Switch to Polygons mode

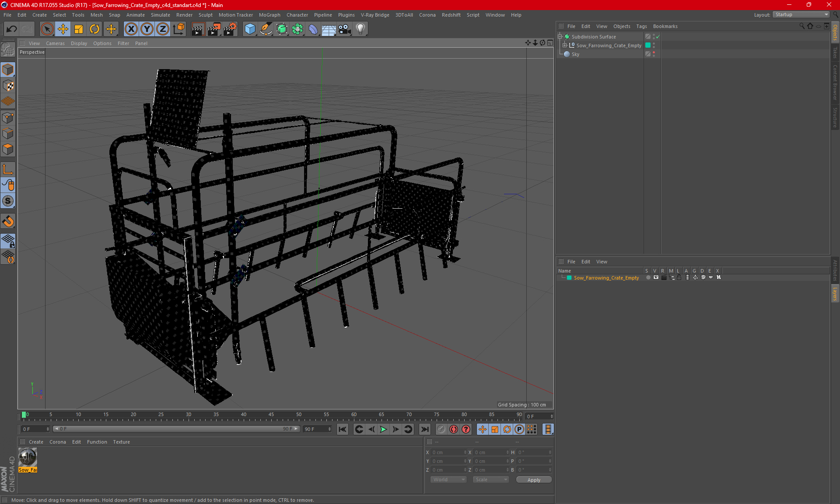8,150
